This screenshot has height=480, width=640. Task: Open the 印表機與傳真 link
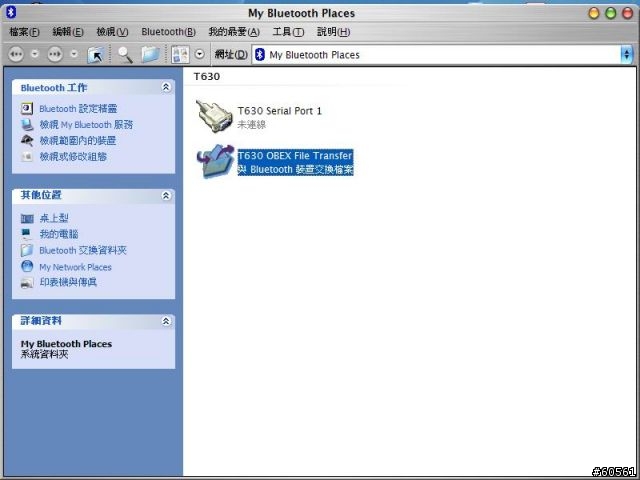click(68, 282)
